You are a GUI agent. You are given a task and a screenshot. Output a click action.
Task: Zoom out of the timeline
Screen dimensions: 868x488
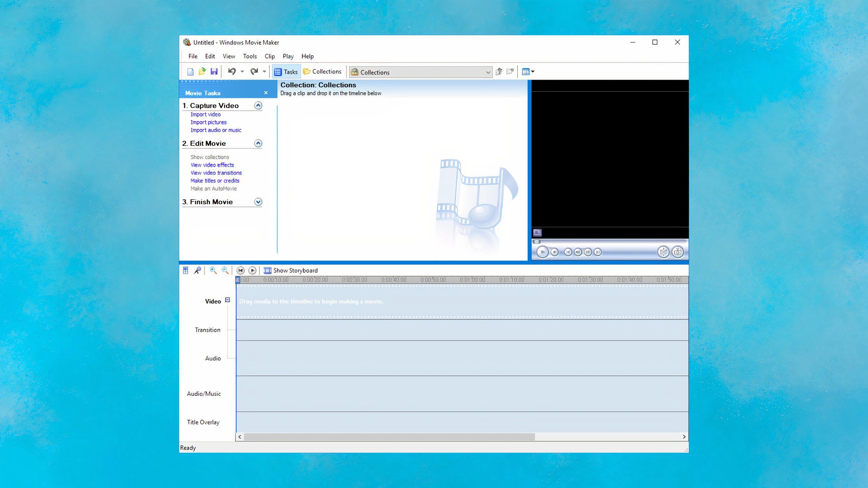(x=224, y=270)
